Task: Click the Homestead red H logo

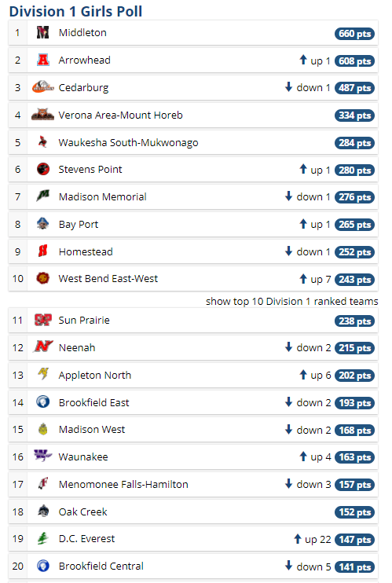Action: click(43, 251)
